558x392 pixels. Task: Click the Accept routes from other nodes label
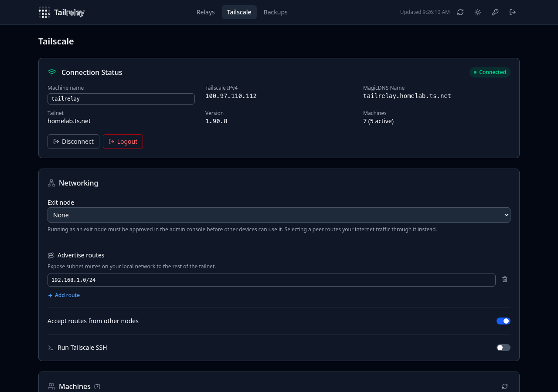tap(93, 321)
